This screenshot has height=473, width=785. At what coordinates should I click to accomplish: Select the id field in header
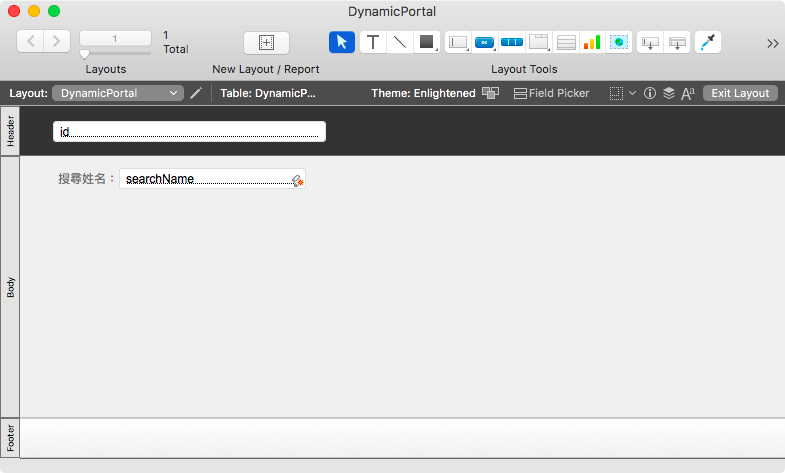[189, 132]
